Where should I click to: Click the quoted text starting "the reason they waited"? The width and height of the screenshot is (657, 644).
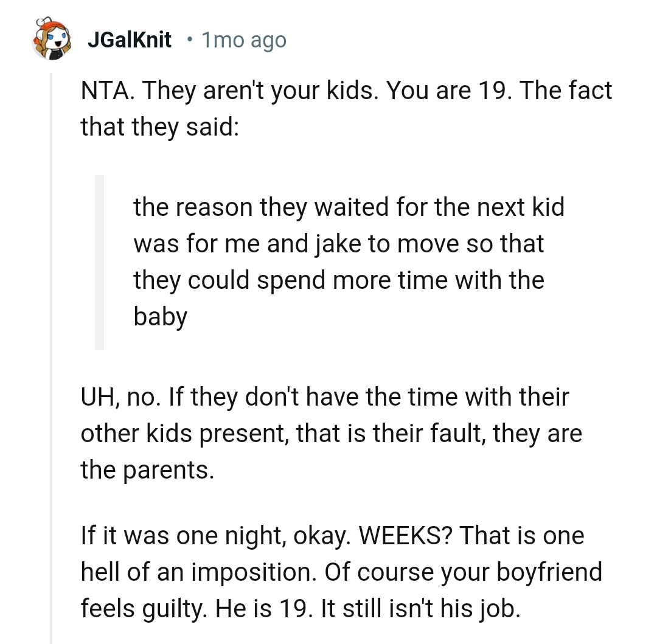pyautogui.click(x=349, y=207)
